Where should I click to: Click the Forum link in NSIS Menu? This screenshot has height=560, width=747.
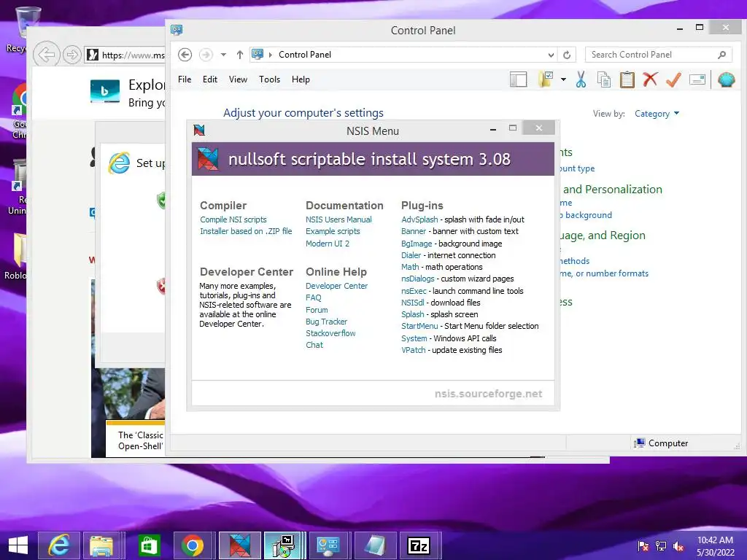(x=317, y=309)
